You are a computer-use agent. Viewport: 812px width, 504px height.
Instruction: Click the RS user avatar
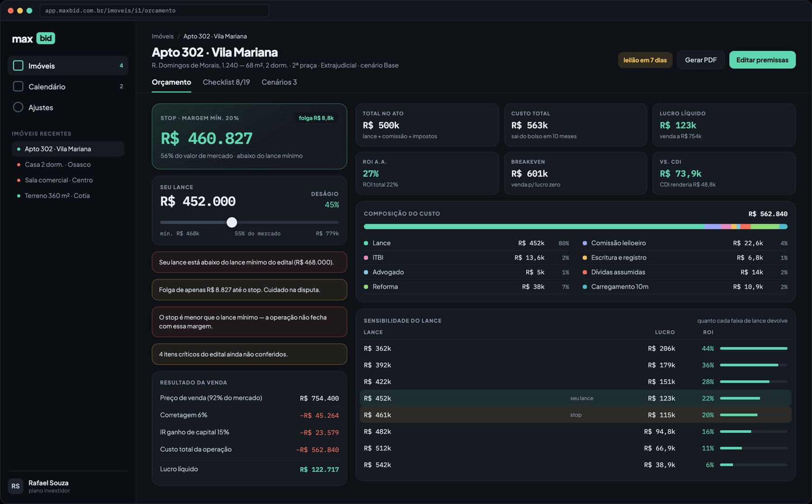tap(15, 486)
